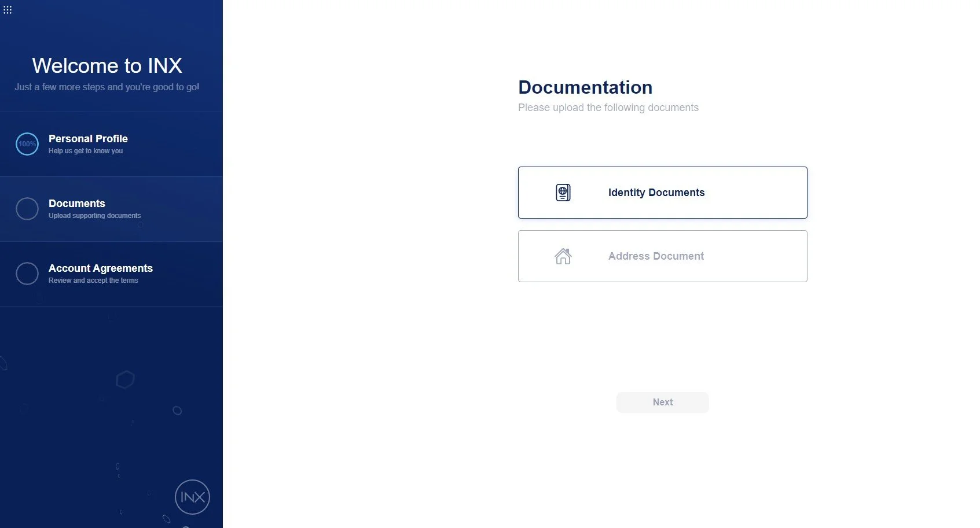Click the 'Upload supporting documents' subtitle
Viewport: 980px width, 528px height.
[94, 216]
